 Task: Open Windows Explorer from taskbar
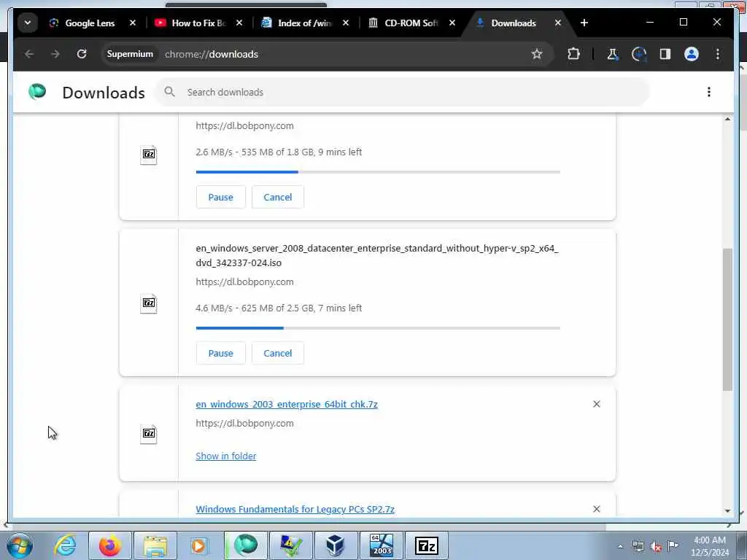point(155,545)
